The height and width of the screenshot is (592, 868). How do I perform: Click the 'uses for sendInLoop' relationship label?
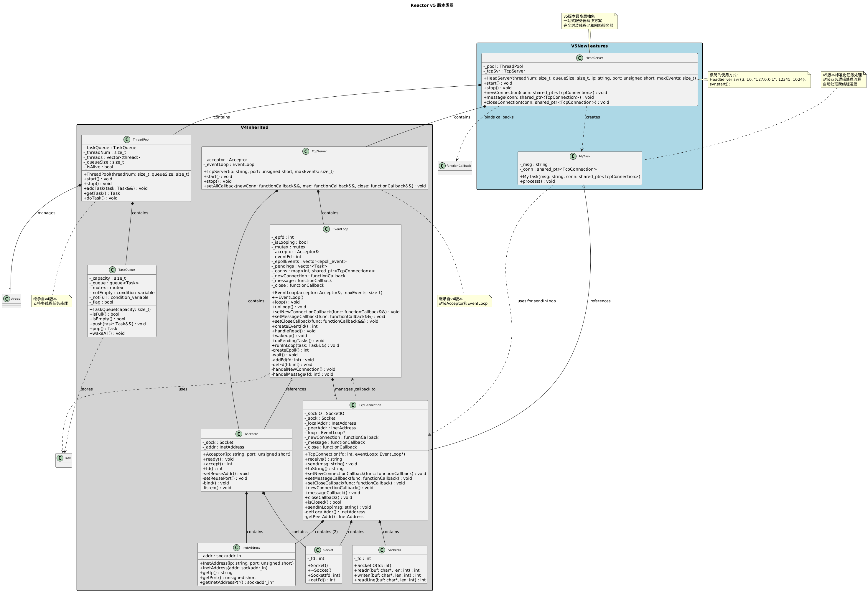(x=536, y=301)
